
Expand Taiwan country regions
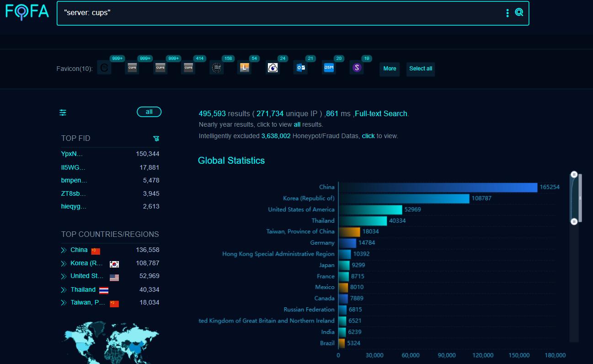point(64,302)
